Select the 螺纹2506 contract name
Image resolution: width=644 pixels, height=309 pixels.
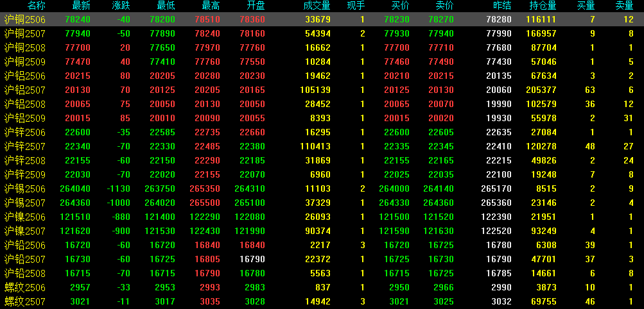[24, 288]
